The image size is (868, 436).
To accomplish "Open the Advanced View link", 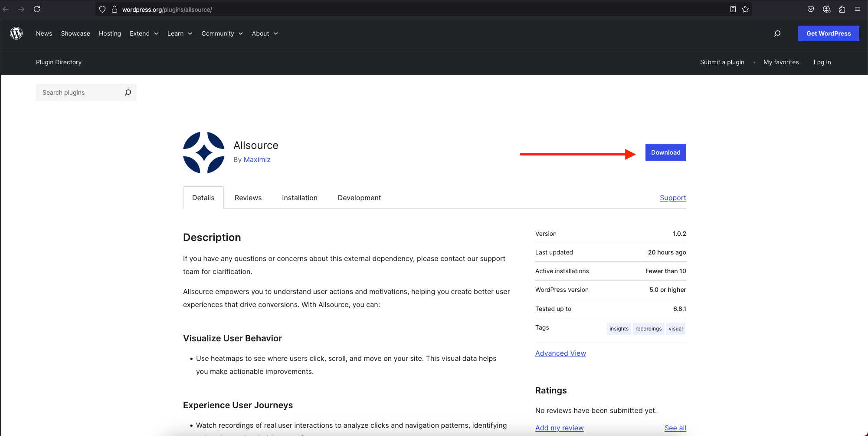I will [x=560, y=353].
